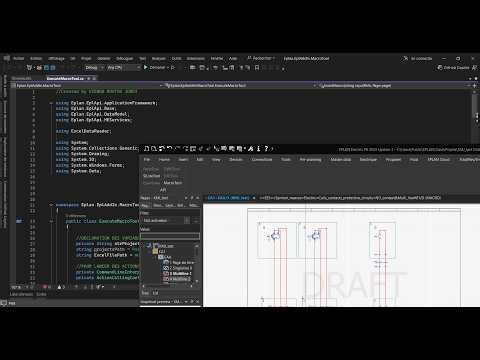
Task: Click the Undo icon in EPLAN toolbar
Action: pos(170,149)
